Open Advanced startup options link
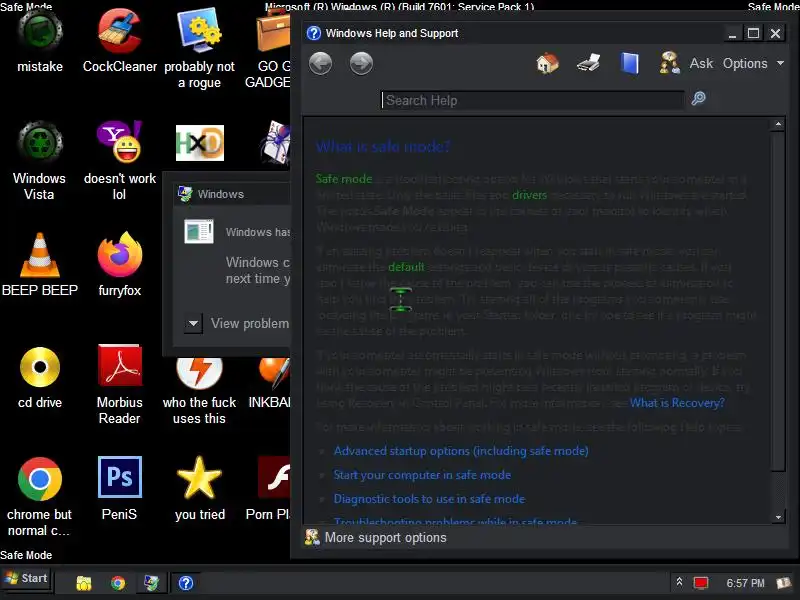The width and height of the screenshot is (800, 600). (461, 451)
